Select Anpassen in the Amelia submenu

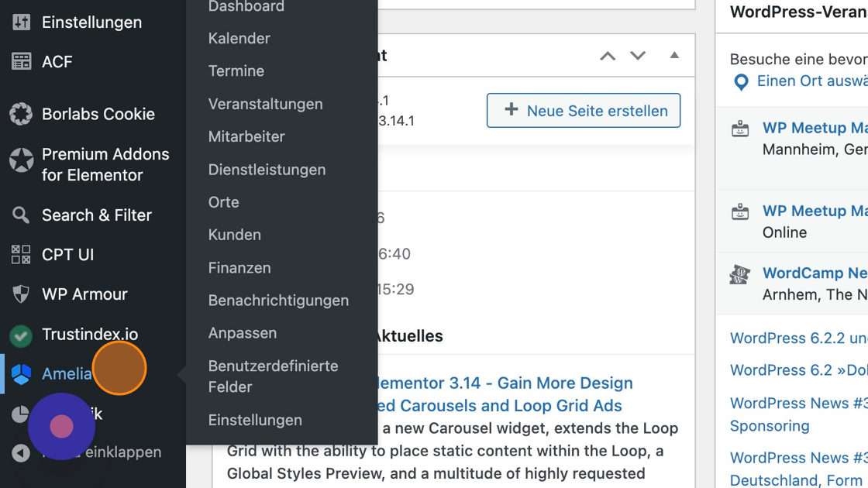click(243, 333)
